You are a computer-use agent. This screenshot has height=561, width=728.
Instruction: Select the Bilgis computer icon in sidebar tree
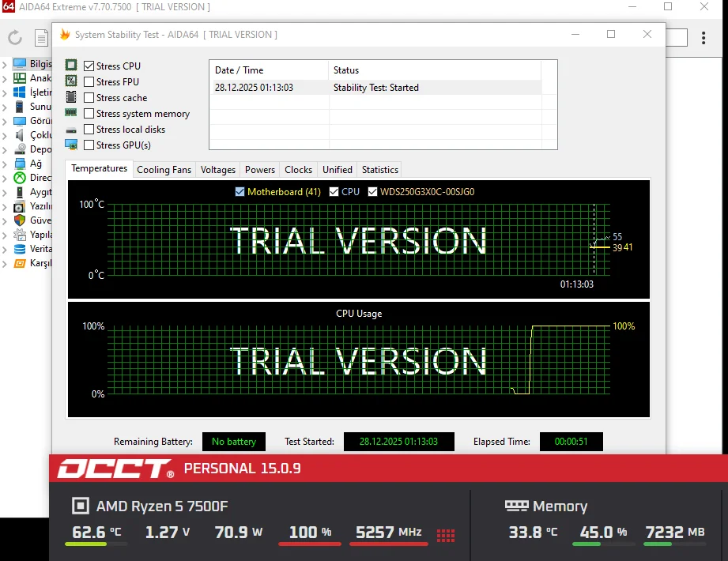[x=20, y=63]
